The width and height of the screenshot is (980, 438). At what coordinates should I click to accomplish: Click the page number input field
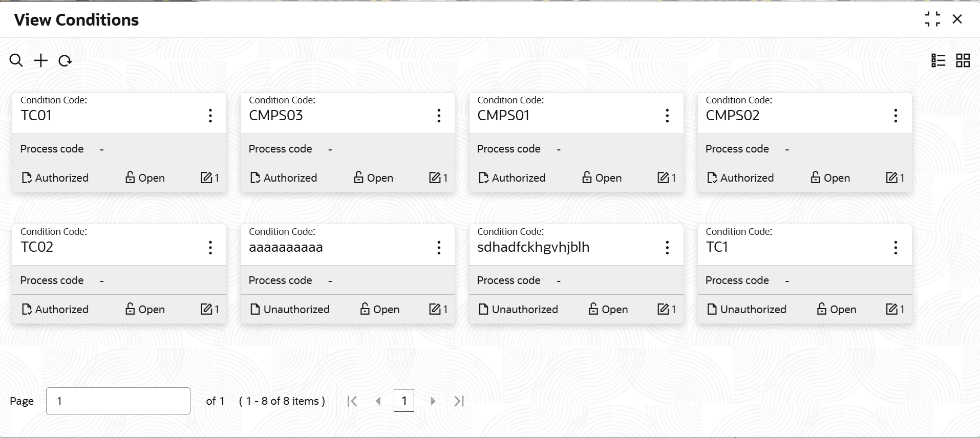tap(118, 401)
